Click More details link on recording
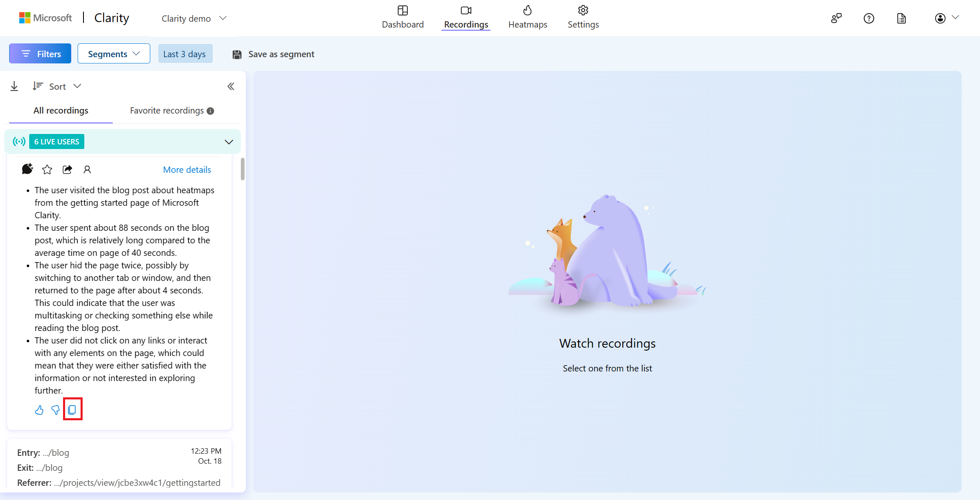 coord(187,169)
